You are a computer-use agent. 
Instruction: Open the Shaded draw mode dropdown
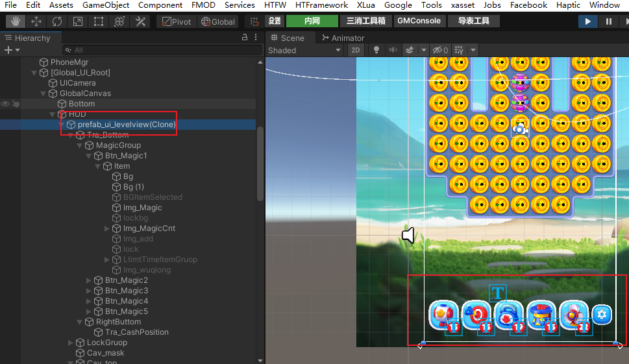pyautogui.click(x=304, y=50)
